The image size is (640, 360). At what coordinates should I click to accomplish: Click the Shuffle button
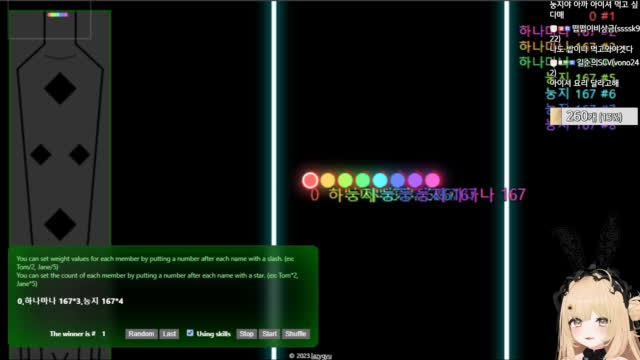[x=296, y=333]
